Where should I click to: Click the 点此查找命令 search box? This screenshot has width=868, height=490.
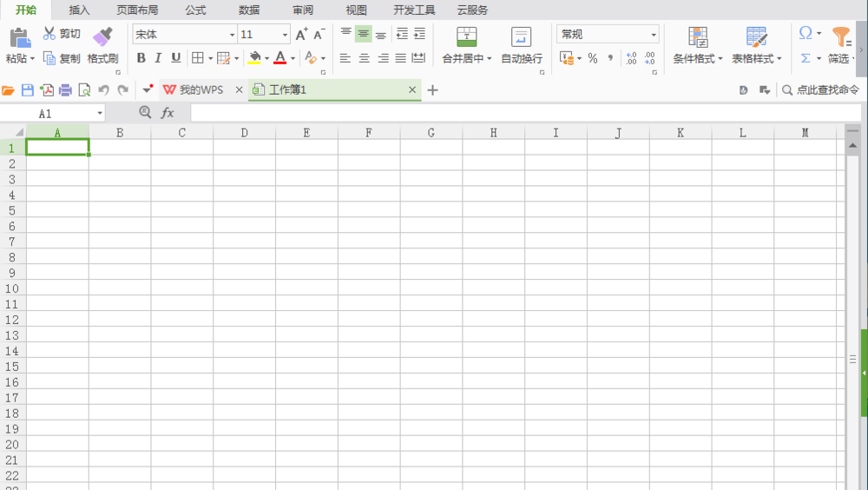821,89
